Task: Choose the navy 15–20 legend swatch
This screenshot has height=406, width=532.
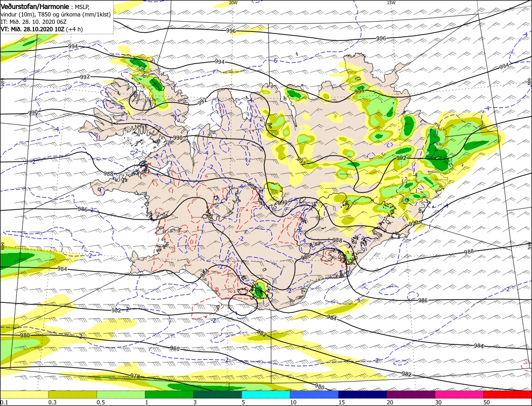Action: point(363,394)
